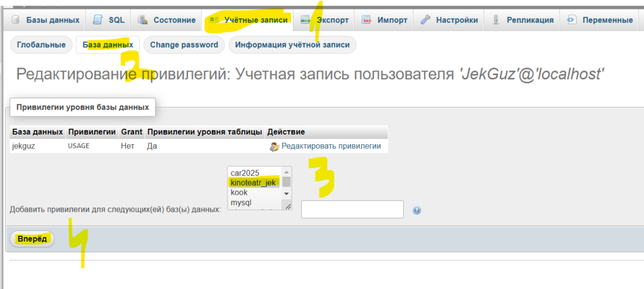
Task: Open the Change password sub-tab
Action: [x=184, y=45]
